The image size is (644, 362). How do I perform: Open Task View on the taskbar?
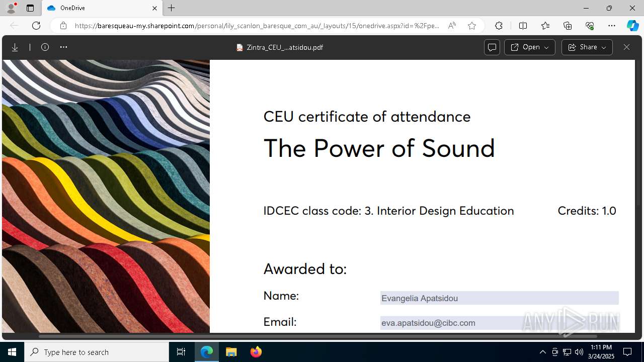(x=181, y=352)
